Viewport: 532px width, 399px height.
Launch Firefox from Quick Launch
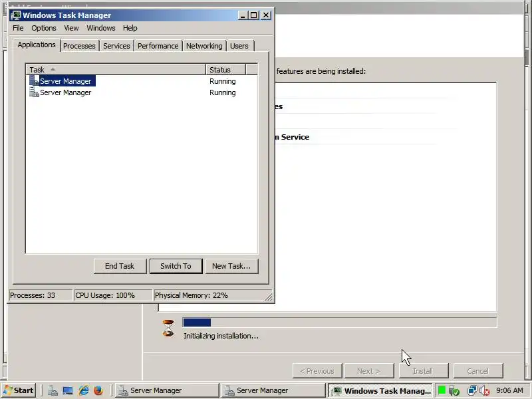pos(98,390)
